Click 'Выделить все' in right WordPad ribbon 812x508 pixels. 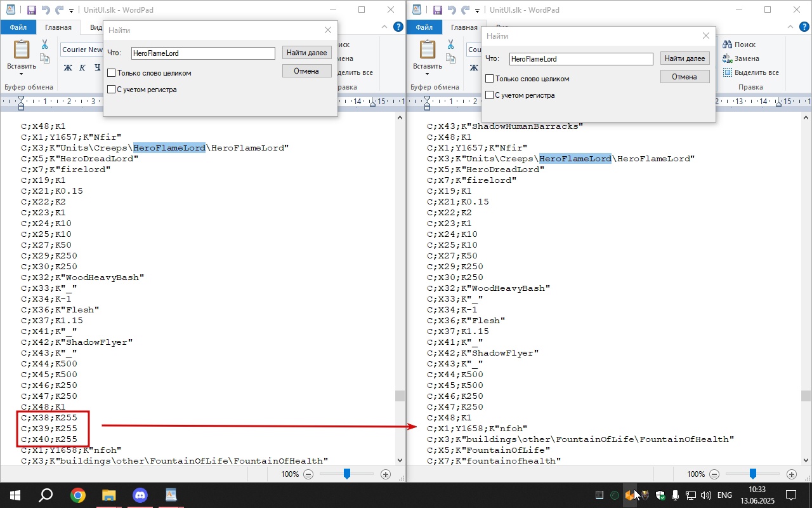point(751,72)
